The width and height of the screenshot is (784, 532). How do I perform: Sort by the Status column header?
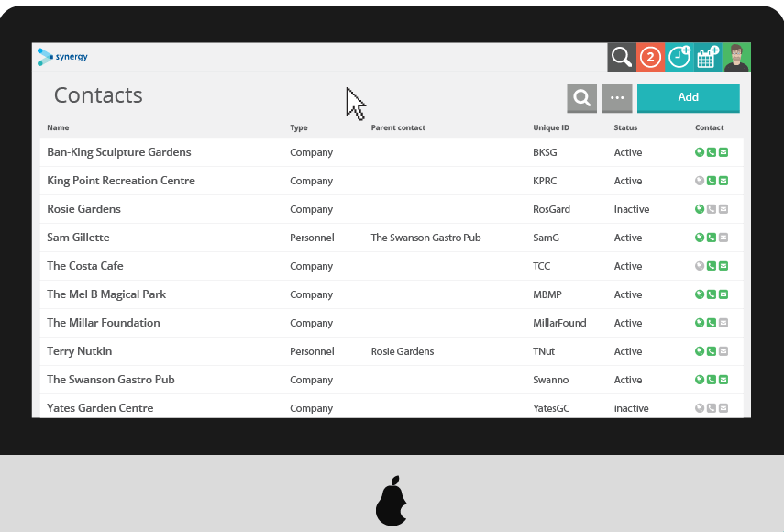point(625,127)
